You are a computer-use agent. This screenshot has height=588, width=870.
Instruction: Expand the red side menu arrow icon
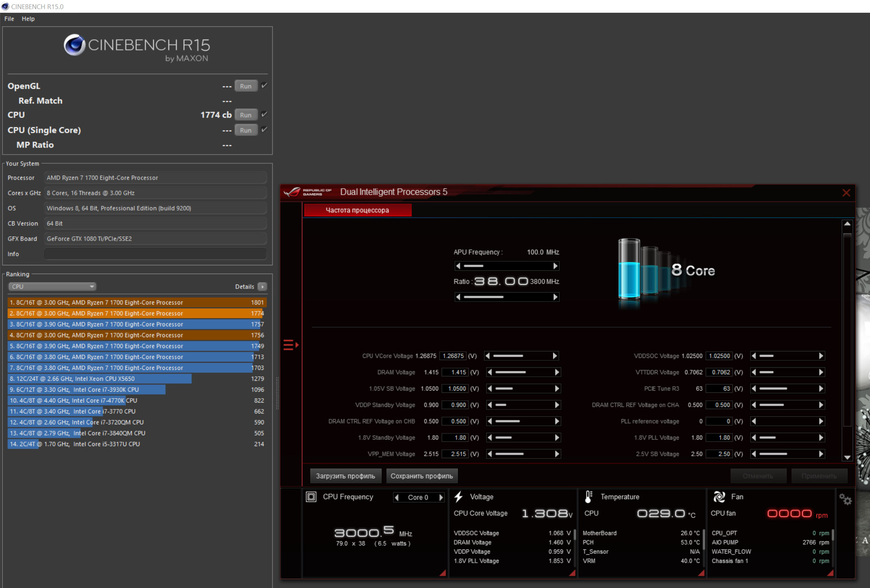click(290, 345)
